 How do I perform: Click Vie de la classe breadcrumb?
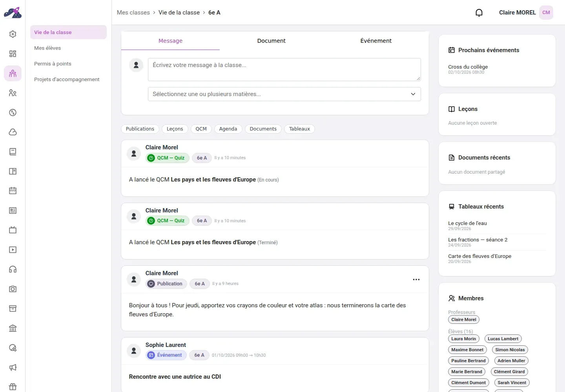pyautogui.click(x=179, y=13)
